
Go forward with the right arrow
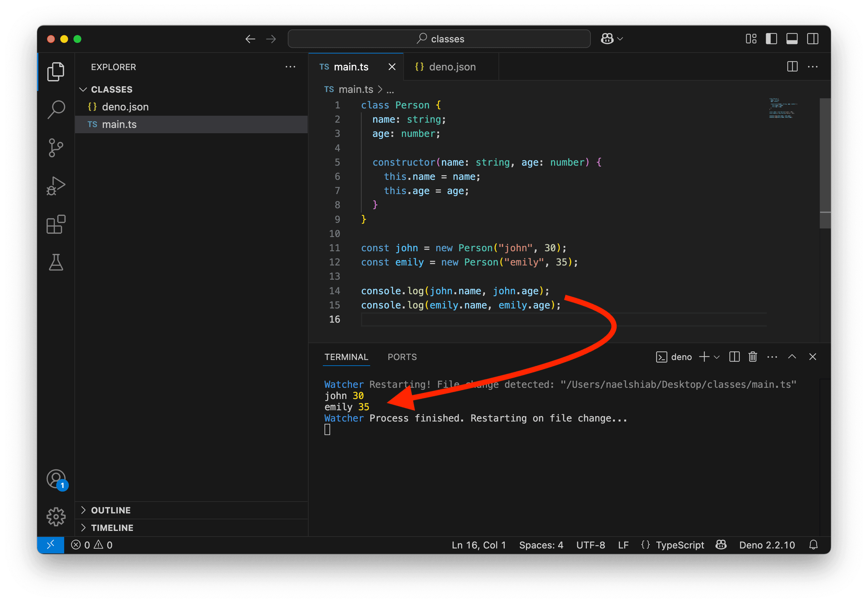pyautogui.click(x=271, y=39)
